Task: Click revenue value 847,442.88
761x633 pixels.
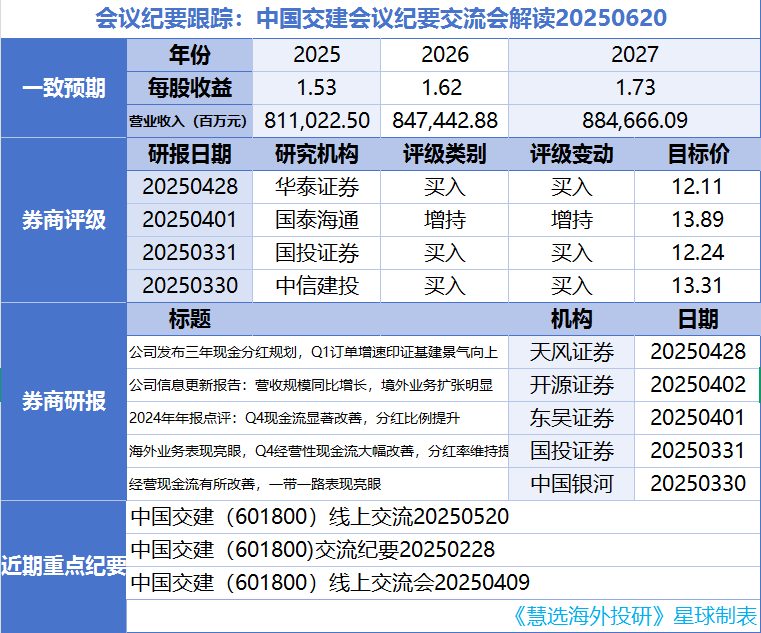Action: click(444, 121)
